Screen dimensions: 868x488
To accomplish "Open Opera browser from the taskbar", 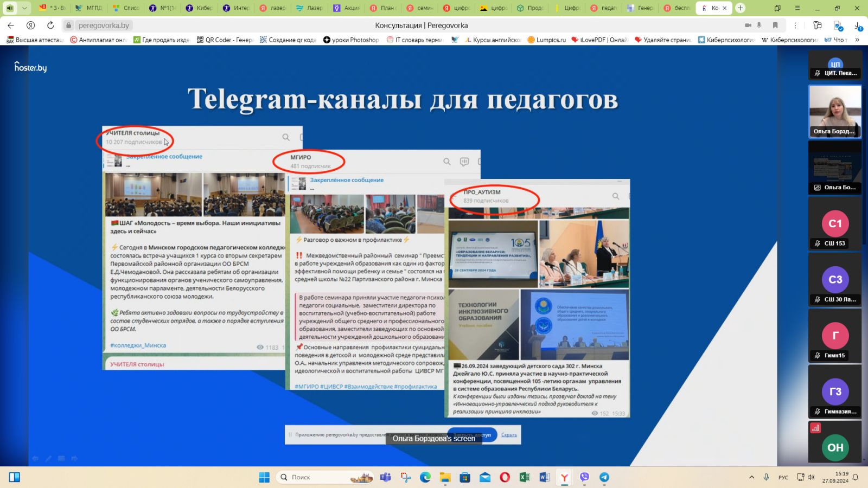I will click(505, 477).
